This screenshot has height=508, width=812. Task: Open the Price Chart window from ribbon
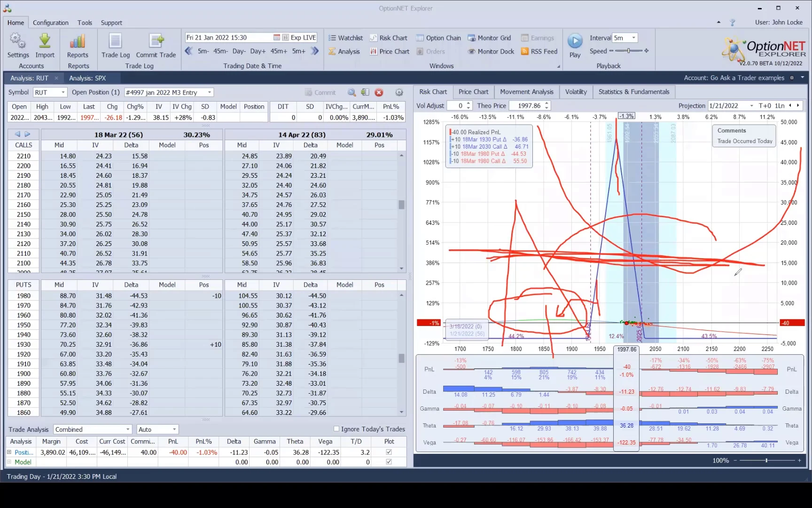tap(389, 51)
